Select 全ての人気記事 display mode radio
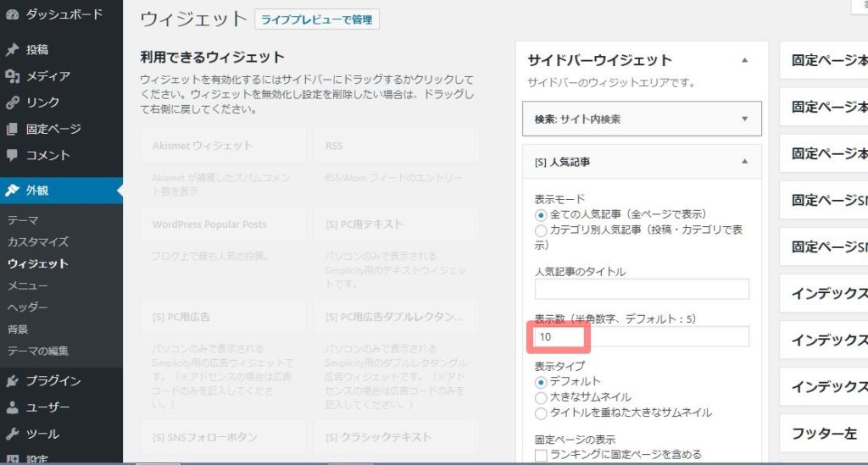This screenshot has width=868, height=465. [541, 215]
